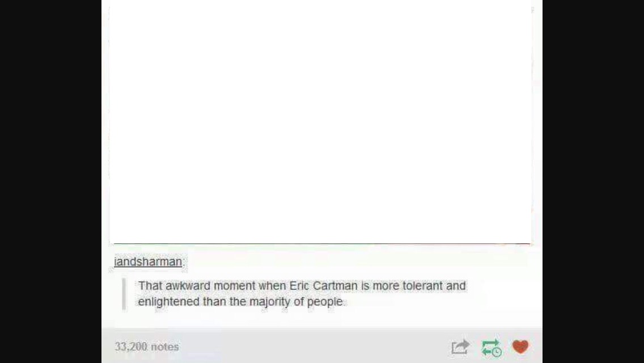Click the blank white image area
The image size is (644, 363).
pyautogui.click(x=320, y=121)
